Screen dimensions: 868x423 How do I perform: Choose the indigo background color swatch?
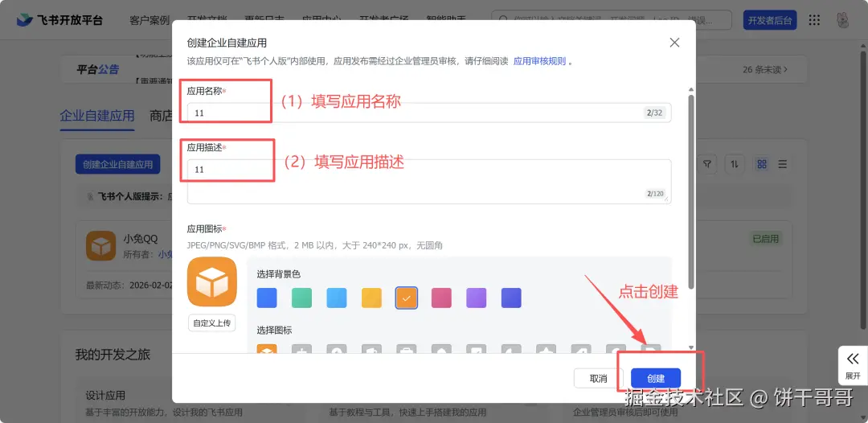511,298
